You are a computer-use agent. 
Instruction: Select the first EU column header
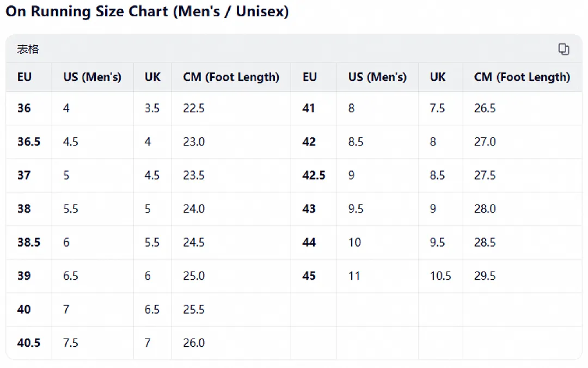click(x=24, y=77)
